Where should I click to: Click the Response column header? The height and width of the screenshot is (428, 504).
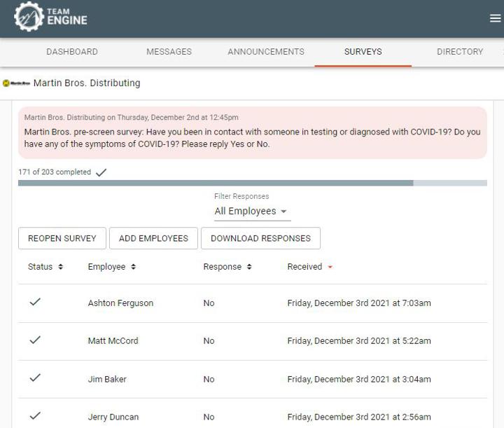click(223, 267)
